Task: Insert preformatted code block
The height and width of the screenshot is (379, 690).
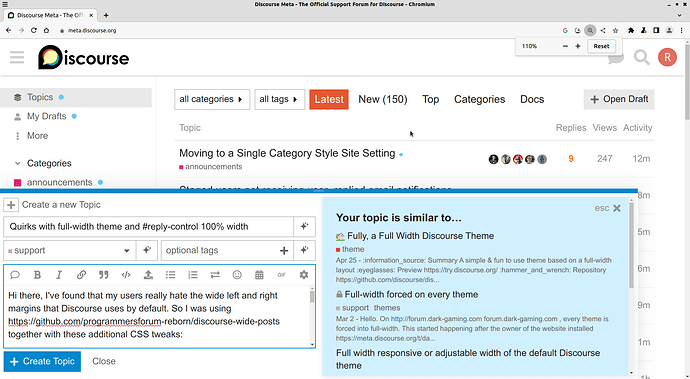Action: [x=126, y=275]
